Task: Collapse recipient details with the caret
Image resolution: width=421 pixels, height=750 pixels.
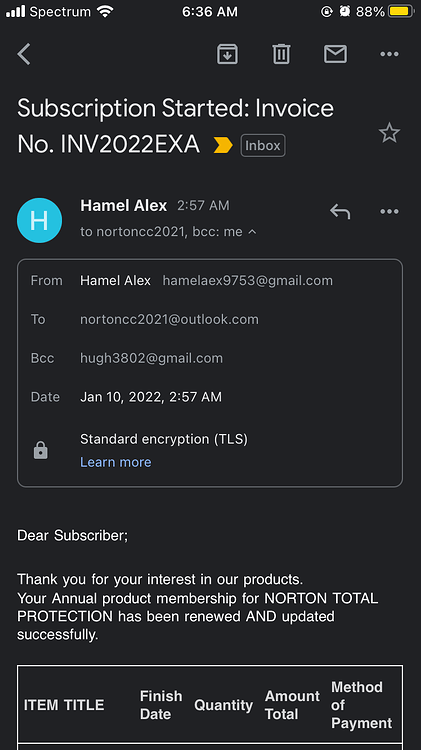Action: click(x=253, y=232)
